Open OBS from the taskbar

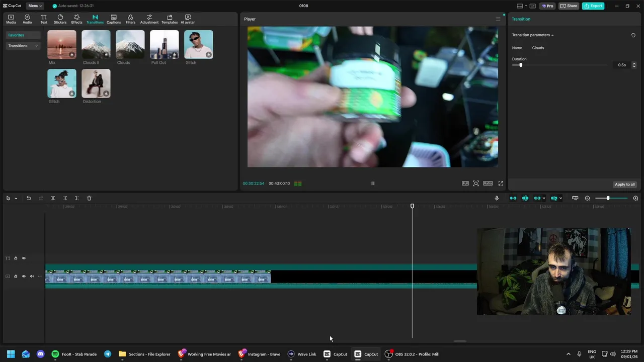412,354
